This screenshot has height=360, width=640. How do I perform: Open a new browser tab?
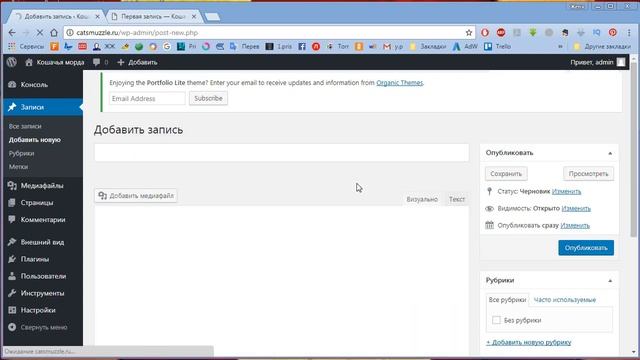[x=212, y=17]
